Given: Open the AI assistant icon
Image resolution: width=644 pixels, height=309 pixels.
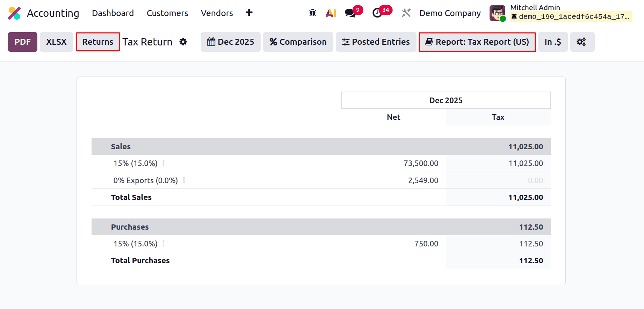Looking at the screenshot, I should 331,13.
